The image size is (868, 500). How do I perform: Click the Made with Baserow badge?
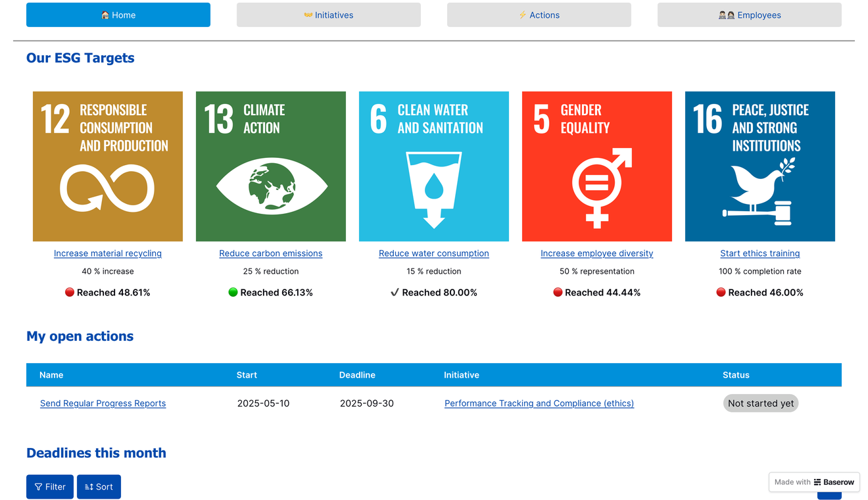tap(814, 482)
